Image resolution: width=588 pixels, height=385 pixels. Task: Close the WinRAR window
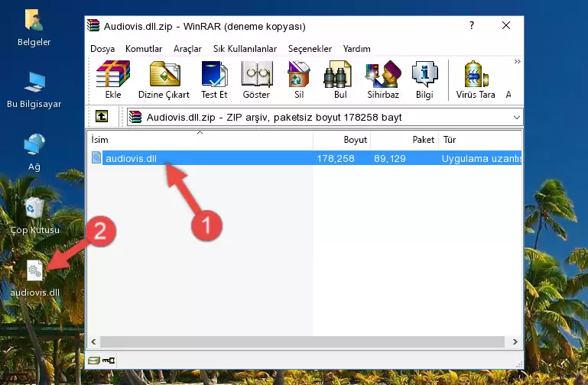click(x=506, y=25)
